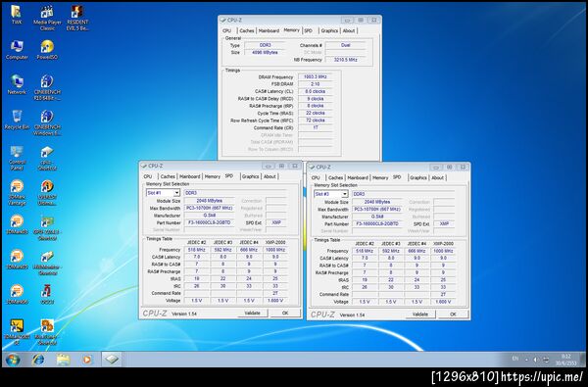Launch the 3DMark03 shortcut
Viewport: 588px width, 387px height.
click(x=17, y=224)
